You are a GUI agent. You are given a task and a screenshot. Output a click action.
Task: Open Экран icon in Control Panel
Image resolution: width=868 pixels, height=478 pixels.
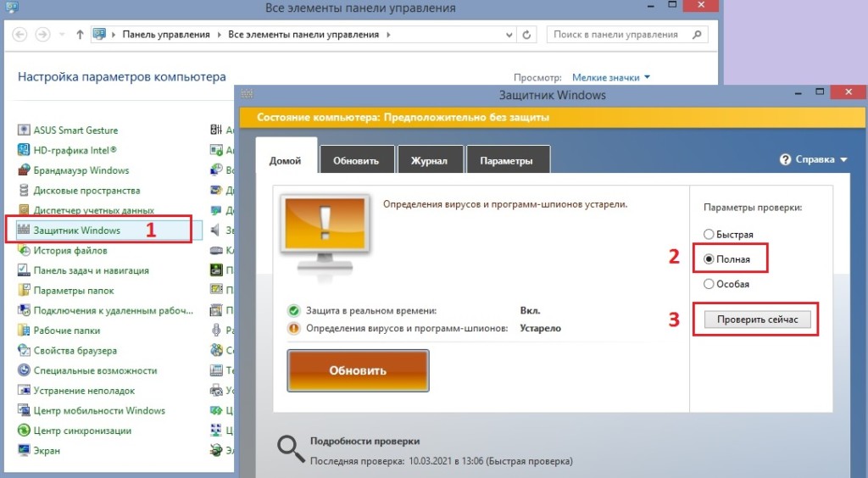click(24, 450)
